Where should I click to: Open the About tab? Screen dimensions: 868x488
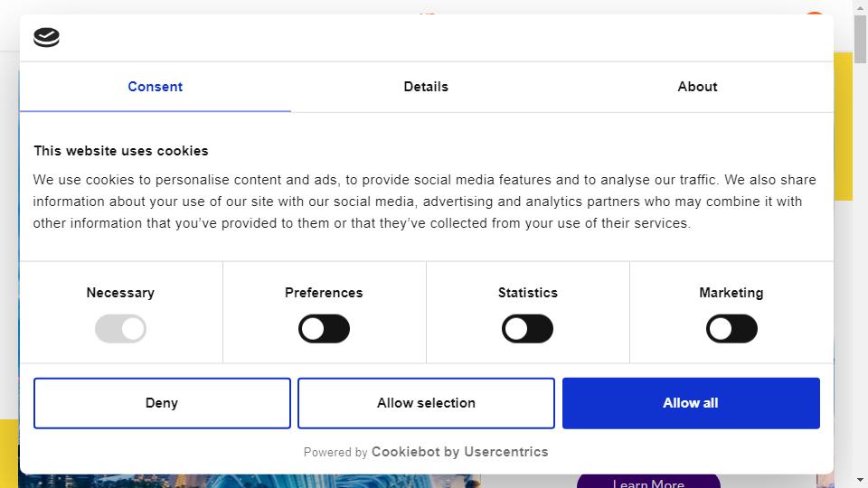tap(697, 87)
